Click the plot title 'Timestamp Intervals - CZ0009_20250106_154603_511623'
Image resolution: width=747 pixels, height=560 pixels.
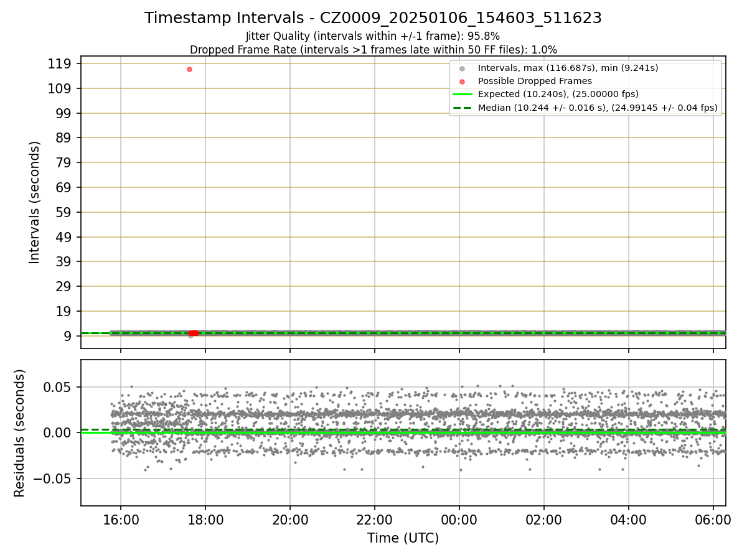(373, 18)
